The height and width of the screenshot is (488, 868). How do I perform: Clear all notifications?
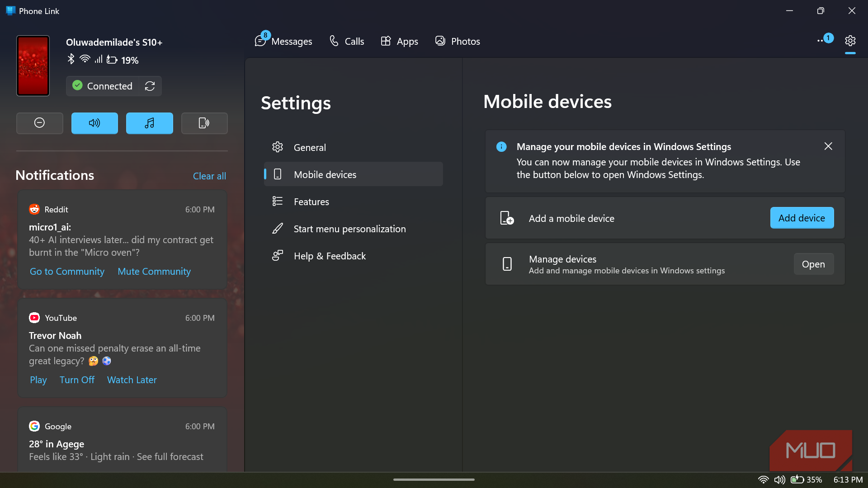[209, 176]
